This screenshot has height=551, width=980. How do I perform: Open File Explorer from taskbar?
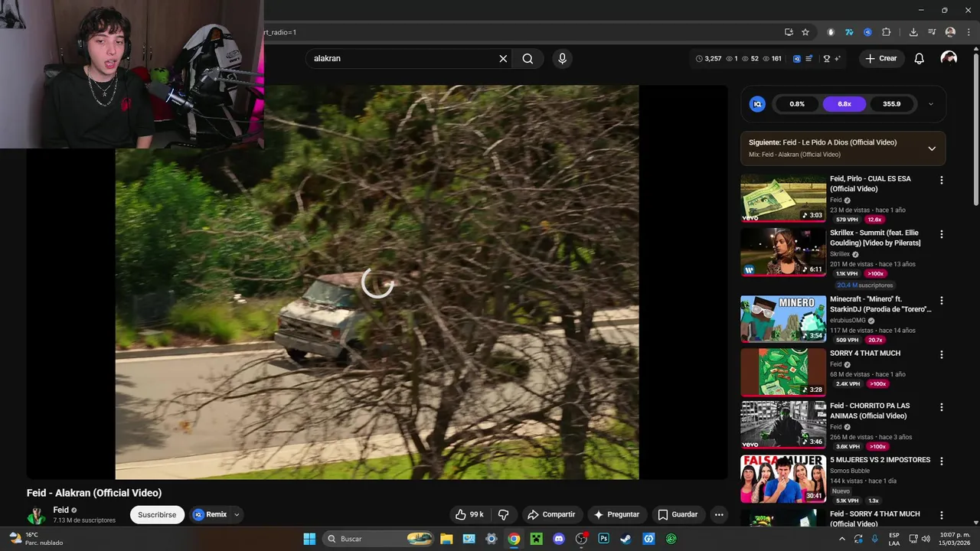[446, 539]
